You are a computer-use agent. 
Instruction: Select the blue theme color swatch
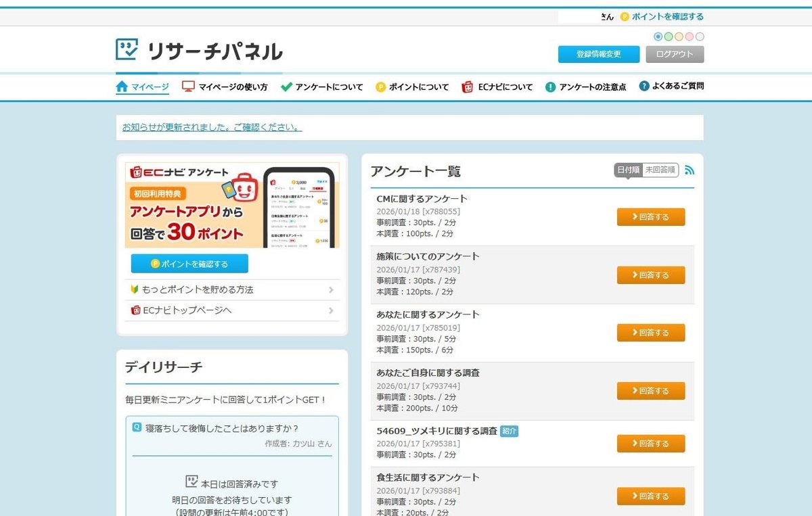point(658,37)
